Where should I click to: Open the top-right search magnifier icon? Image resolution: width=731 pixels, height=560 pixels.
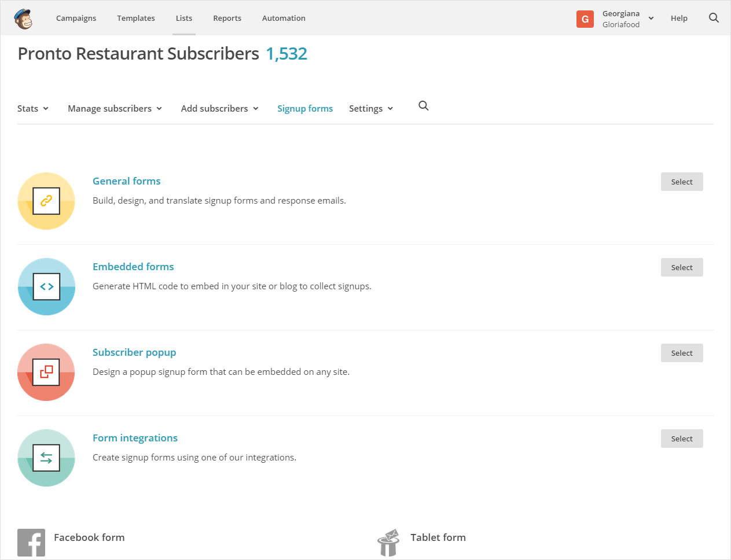(714, 18)
